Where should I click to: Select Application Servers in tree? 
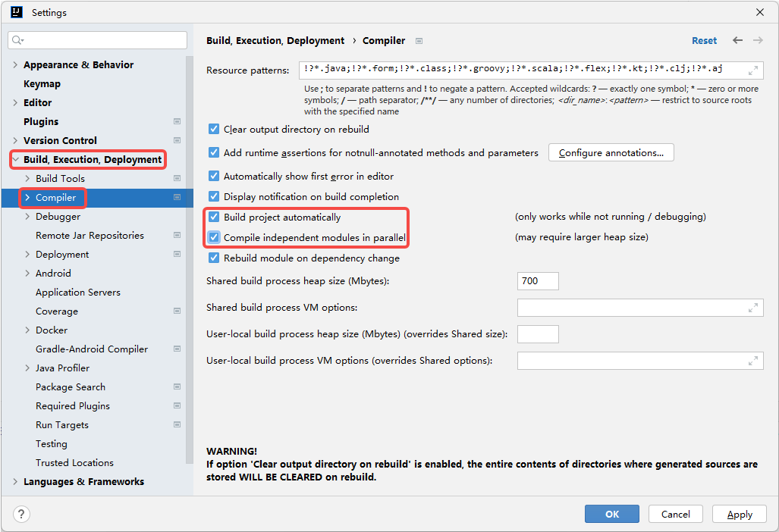click(x=78, y=293)
